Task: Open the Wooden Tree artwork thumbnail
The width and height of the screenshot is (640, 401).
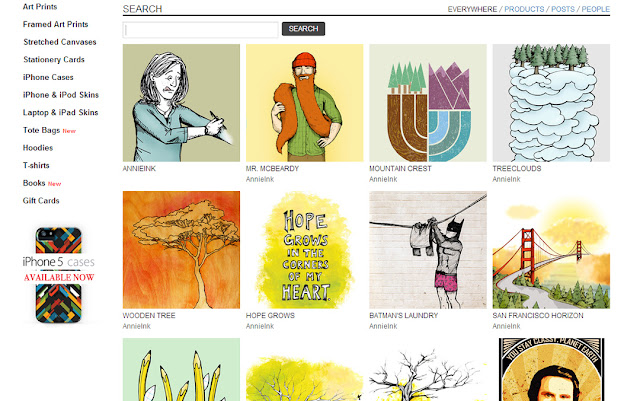Action: click(x=181, y=250)
